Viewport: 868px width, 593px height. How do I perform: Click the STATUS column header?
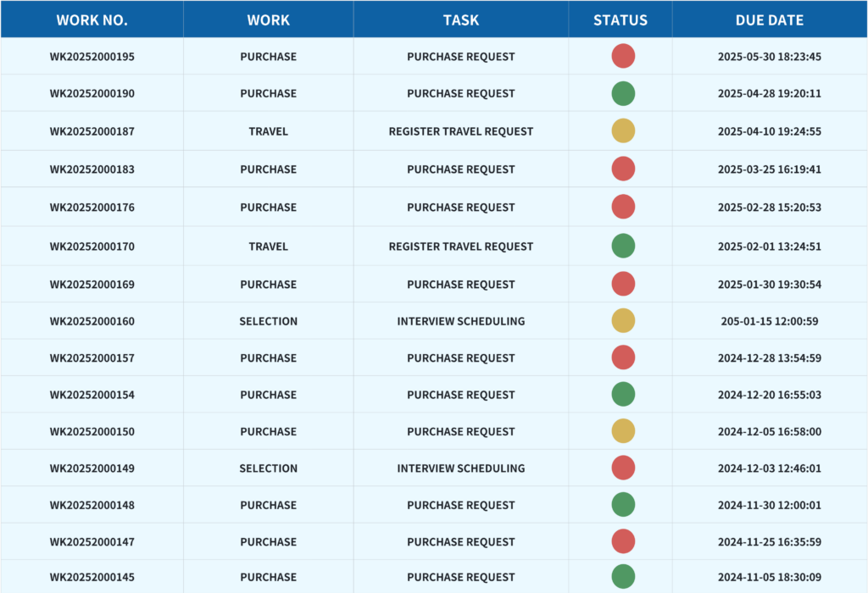(620, 20)
